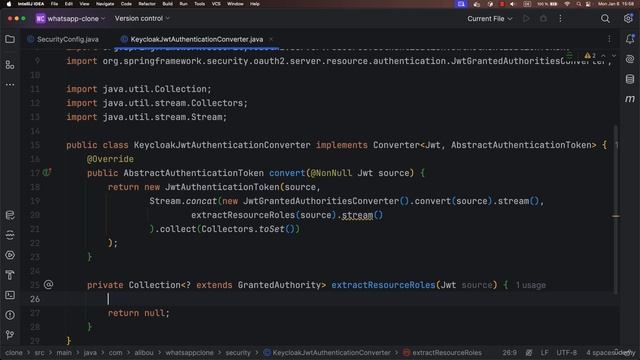The image size is (640, 360).
Task: Open the AI Assistant spiral icon
Action: coord(630,59)
